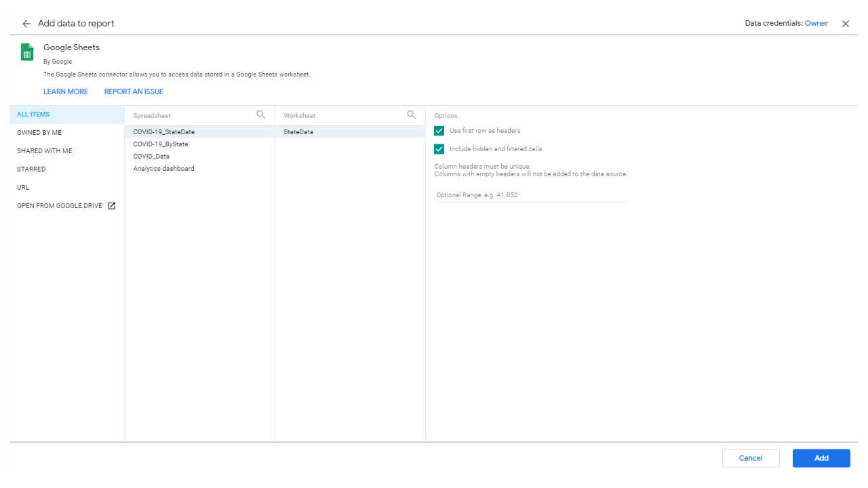Viewport: 868px width, 488px height.
Task: Choose the URL option
Action: coord(67,188)
